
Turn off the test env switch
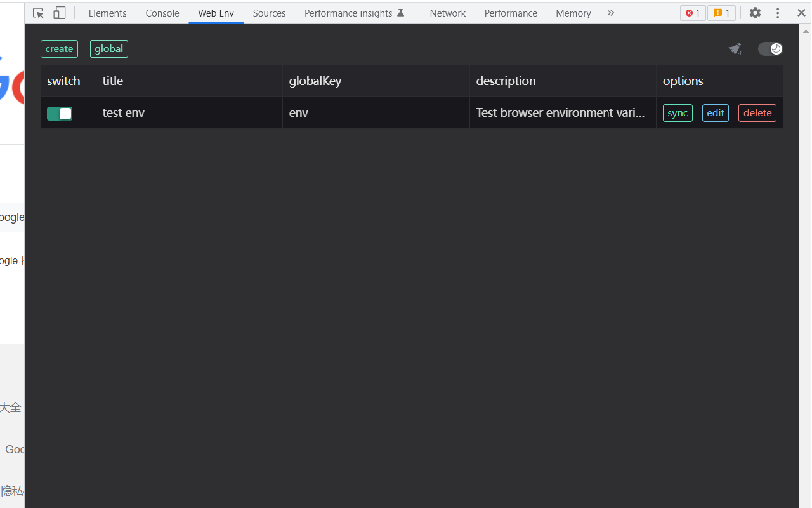pyautogui.click(x=60, y=113)
